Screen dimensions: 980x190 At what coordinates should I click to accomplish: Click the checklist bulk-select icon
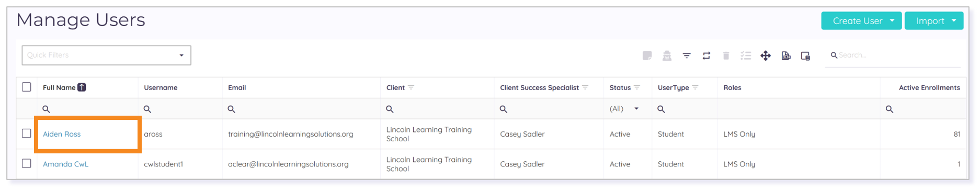pyautogui.click(x=746, y=55)
